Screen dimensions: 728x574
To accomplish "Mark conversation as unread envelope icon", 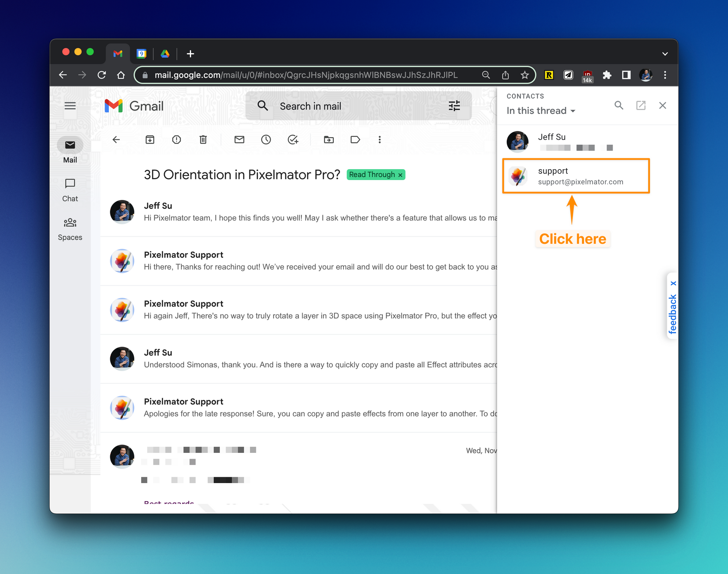I will click(239, 140).
